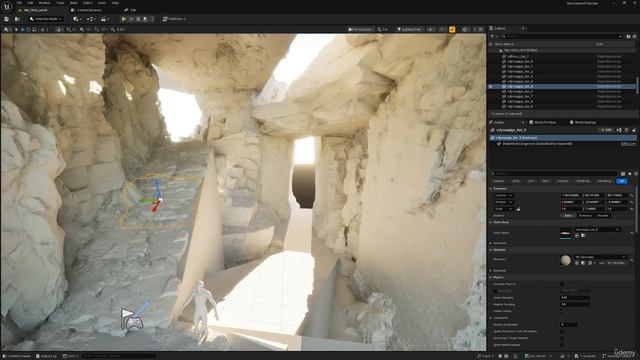The height and width of the screenshot is (360, 640).
Task: Click the green Play button
Action: click(124, 19)
